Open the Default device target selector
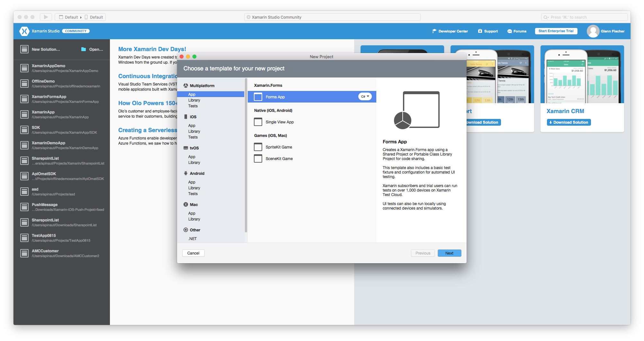Screen dimensions: 644x341 click(x=94, y=17)
